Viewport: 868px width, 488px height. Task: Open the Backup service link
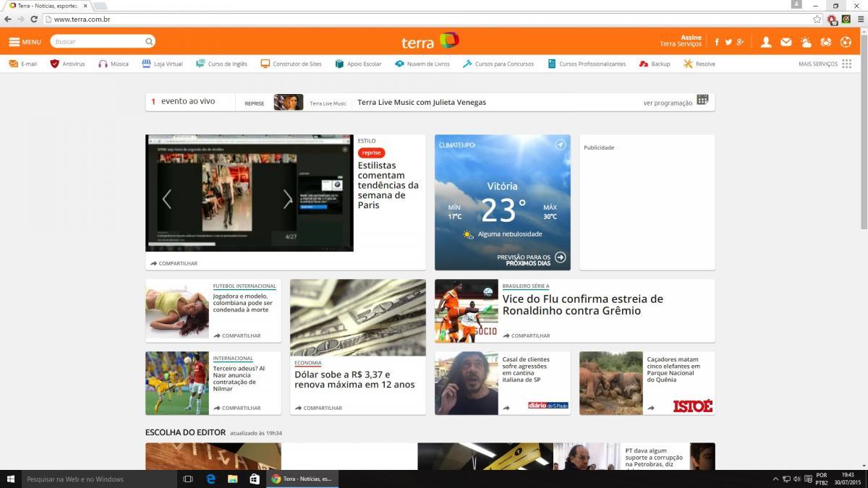coord(655,64)
